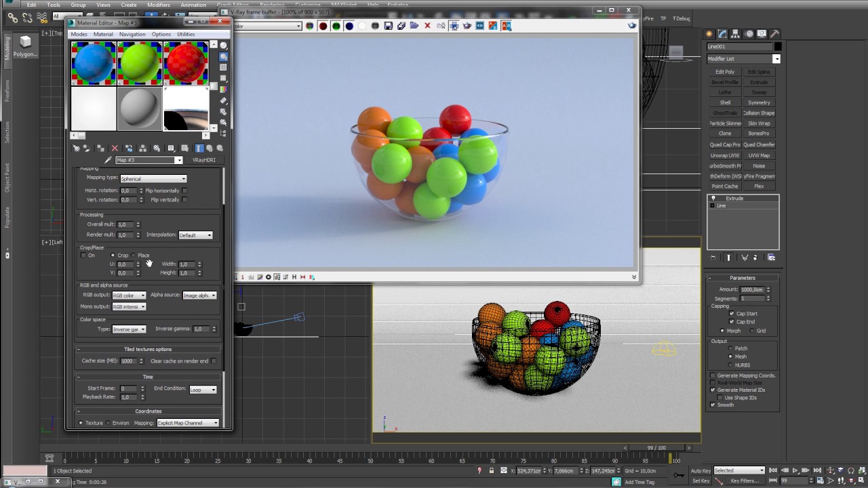Enable Generate Mapping Coords checkbox
Screen dimensions: 868x488
pos(713,375)
